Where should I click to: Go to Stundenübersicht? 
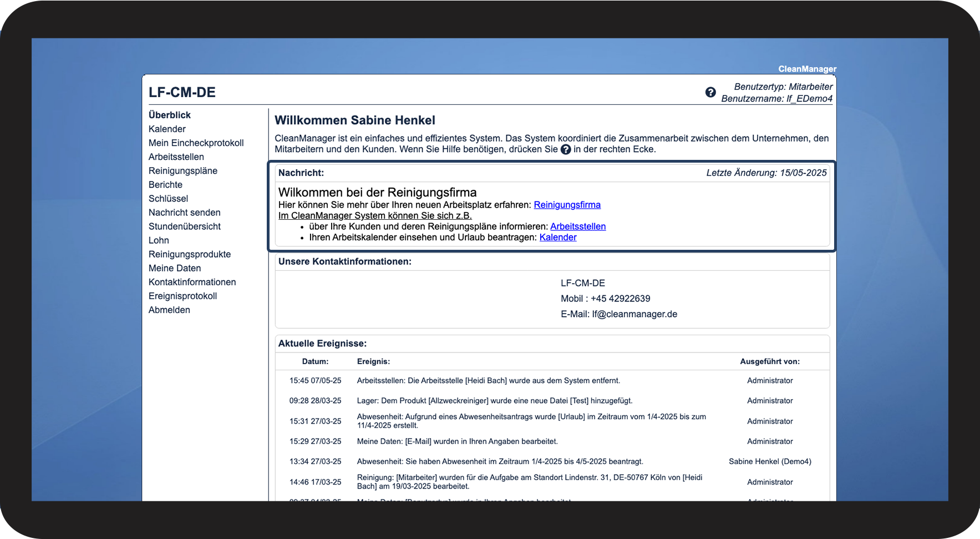coord(184,226)
